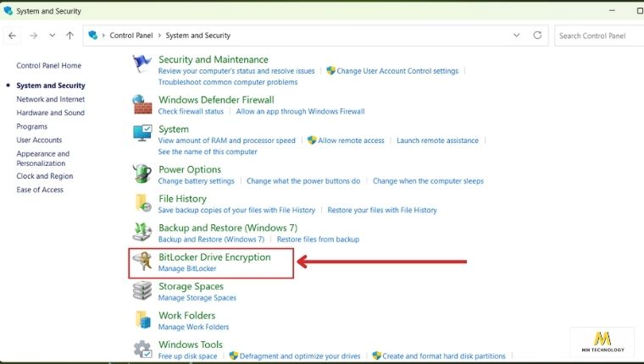Click Control Panel in the breadcrumb

[x=131, y=36]
